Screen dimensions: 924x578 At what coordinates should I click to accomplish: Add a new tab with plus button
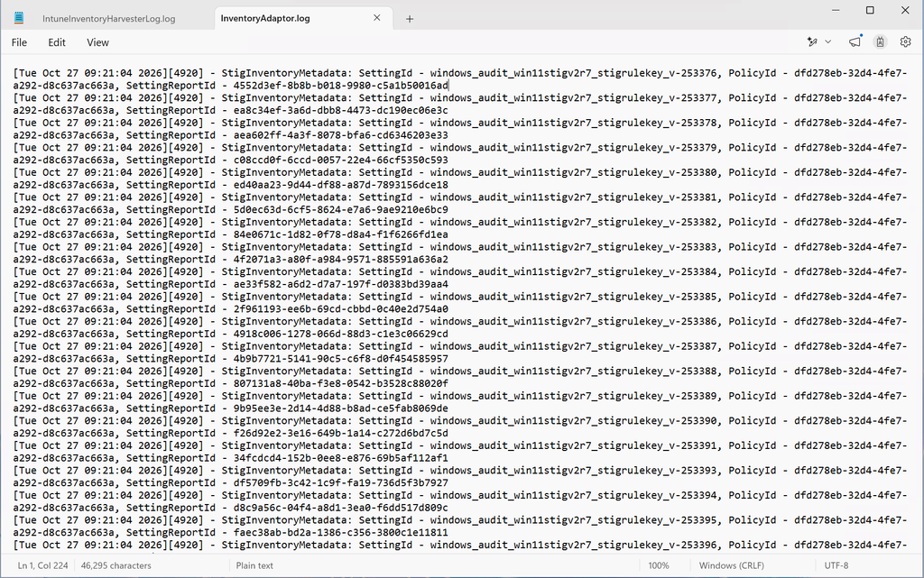pos(410,19)
